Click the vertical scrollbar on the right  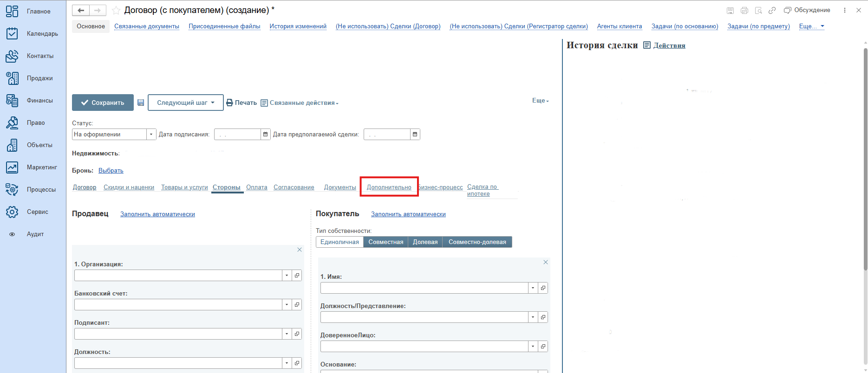click(865, 158)
